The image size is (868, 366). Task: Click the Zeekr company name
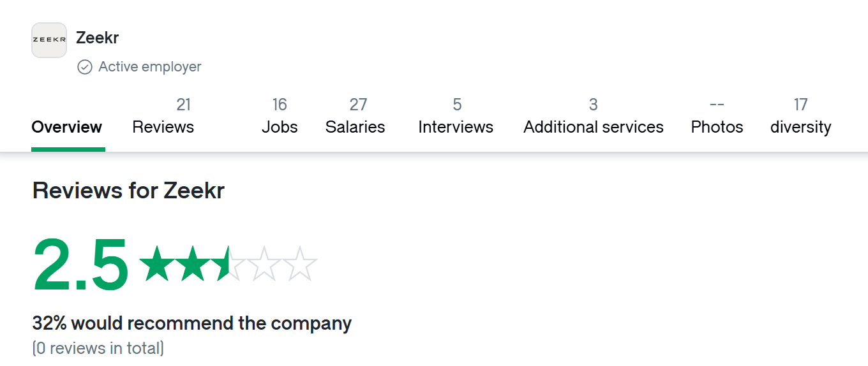coord(98,38)
